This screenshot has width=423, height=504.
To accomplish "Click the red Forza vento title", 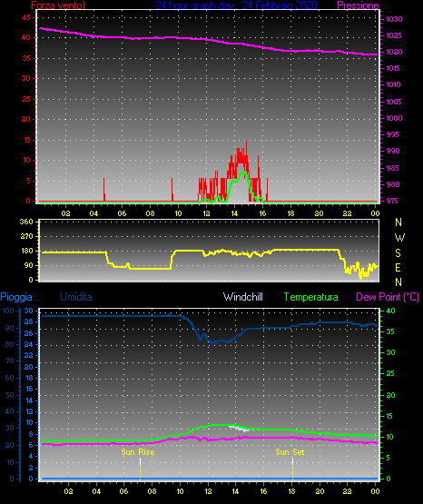I will (x=58, y=5).
